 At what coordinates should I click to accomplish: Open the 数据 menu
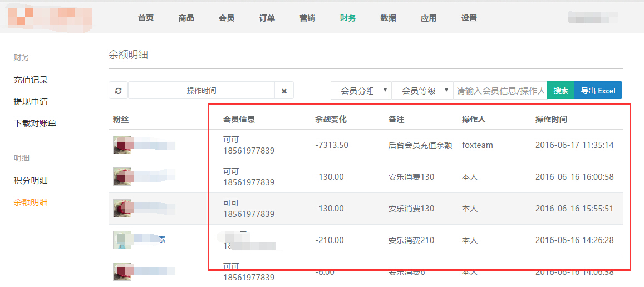388,18
